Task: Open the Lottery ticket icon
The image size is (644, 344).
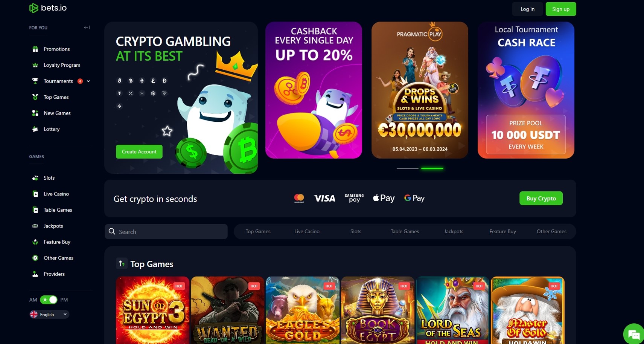Action: pos(35,129)
